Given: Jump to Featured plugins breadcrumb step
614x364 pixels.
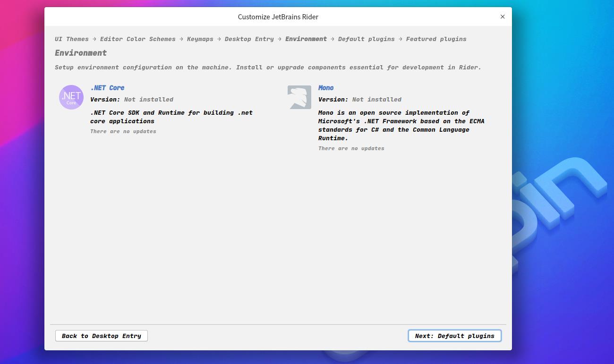Looking at the screenshot, I should (436, 39).
